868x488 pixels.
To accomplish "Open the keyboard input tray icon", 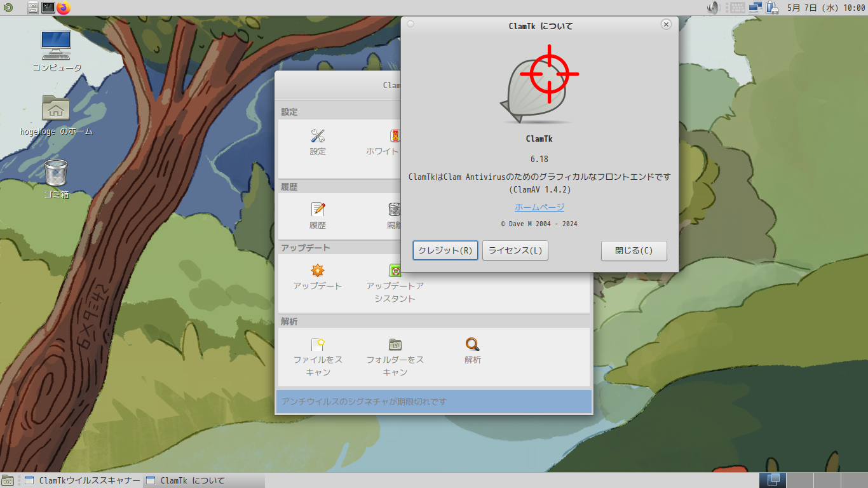I will pos(737,8).
